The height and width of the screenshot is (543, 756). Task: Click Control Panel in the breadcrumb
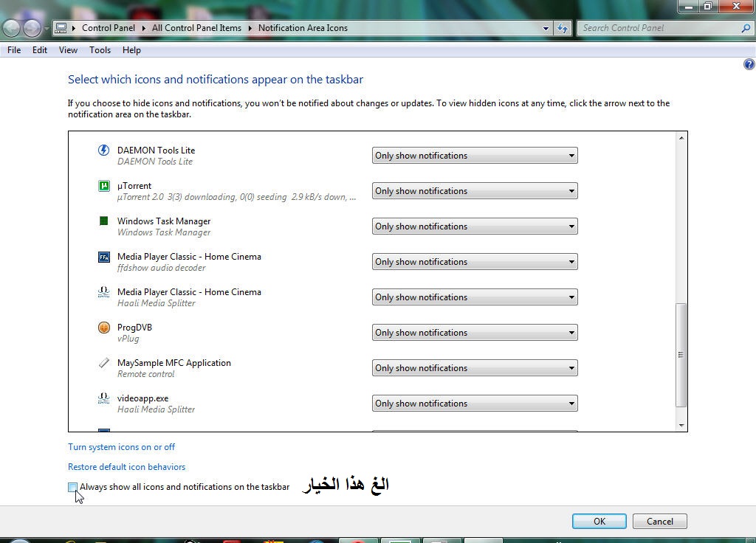pos(109,28)
